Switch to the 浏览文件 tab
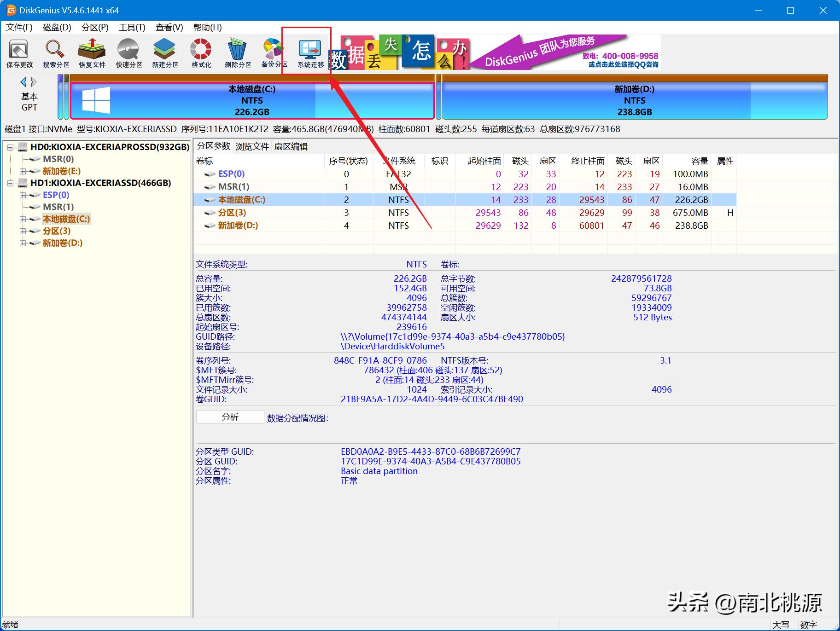 (x=252, y=146)
